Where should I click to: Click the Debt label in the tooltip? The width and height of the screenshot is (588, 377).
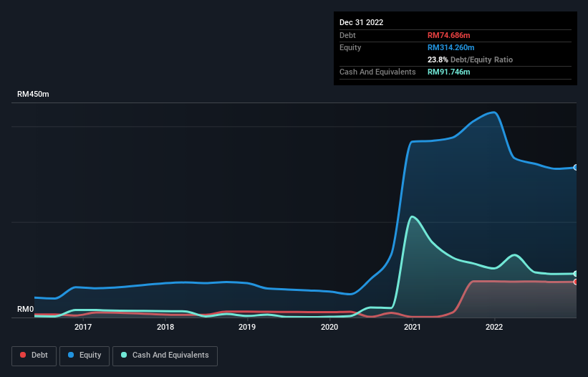point(347,35)
